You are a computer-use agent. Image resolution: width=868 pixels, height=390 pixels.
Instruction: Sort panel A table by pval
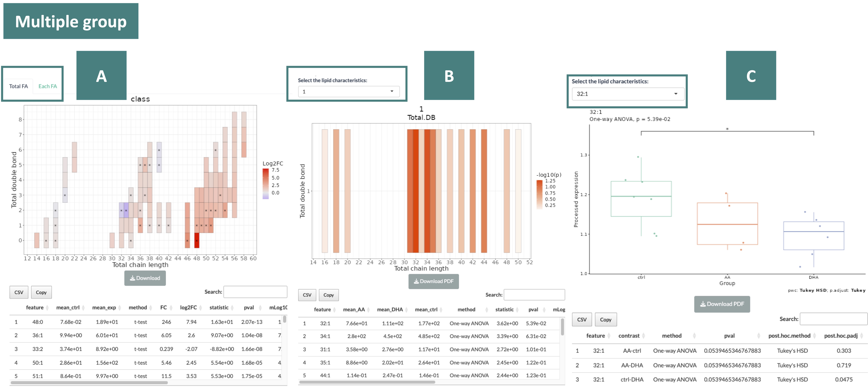coord(249,307)
